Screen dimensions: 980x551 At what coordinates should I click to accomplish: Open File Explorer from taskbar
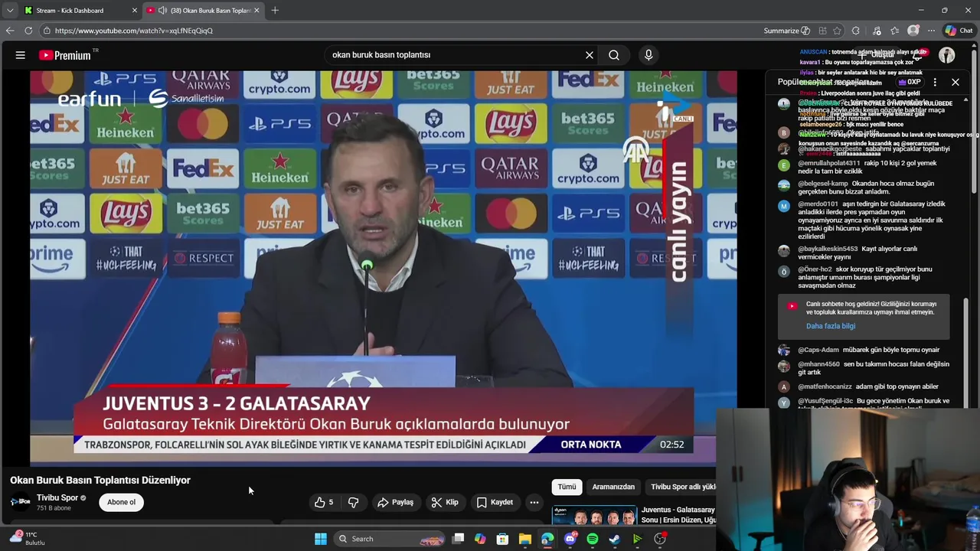click(524, 539)
